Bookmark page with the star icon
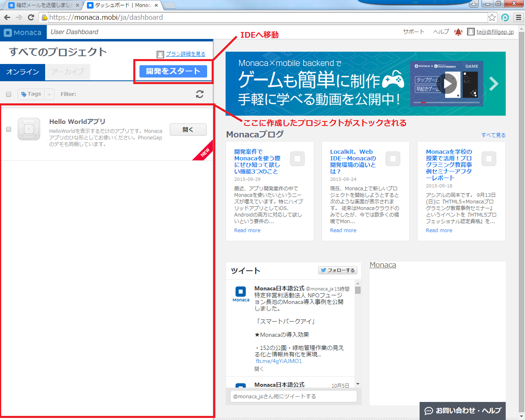 point(492,17)
